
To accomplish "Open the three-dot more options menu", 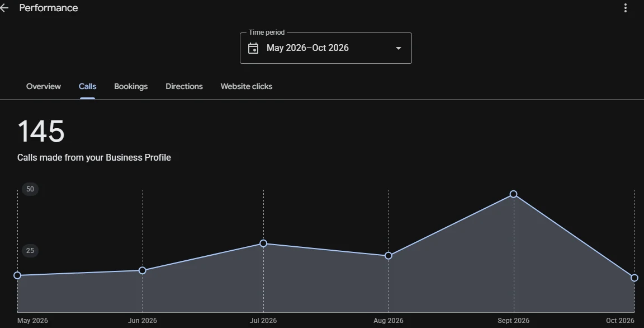I will (x=625, y=8).
